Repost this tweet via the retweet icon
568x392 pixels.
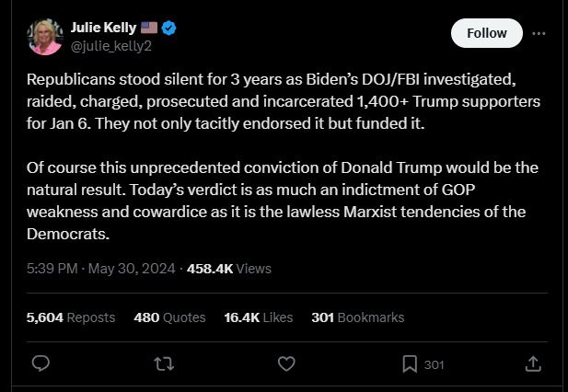click(164, 364)
